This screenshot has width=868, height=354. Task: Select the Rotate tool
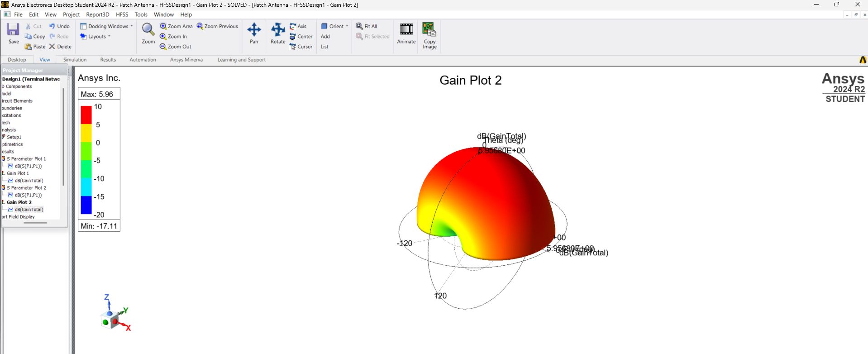pyautogui.click(x=278, y=33)
